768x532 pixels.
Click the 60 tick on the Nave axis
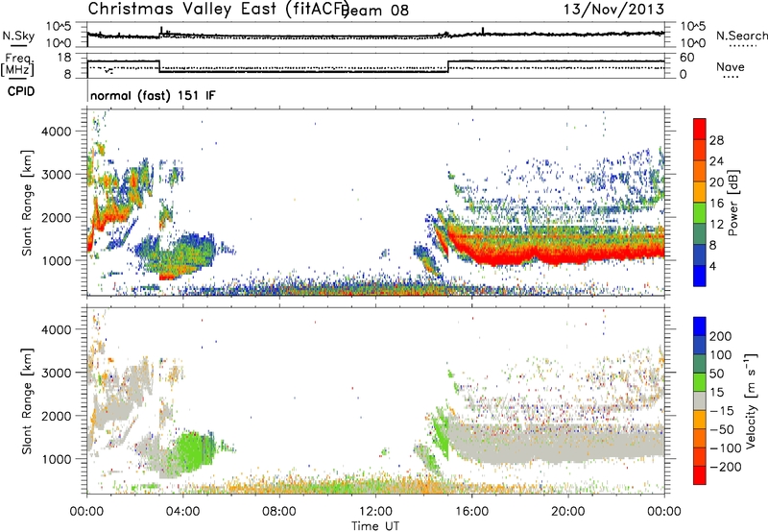687,58
